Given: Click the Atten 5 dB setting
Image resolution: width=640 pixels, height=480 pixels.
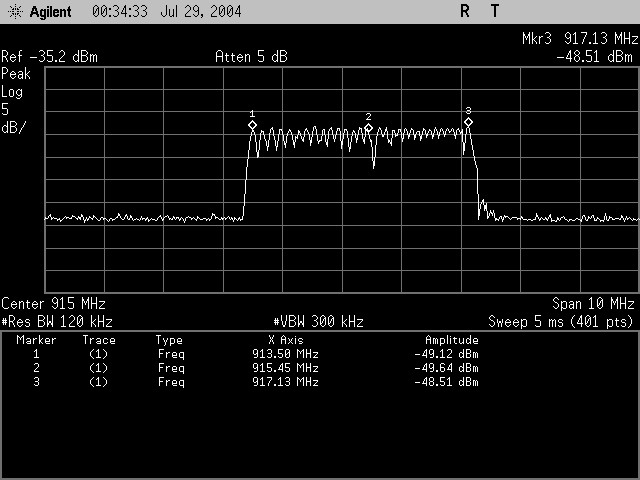Looking at the screenshot, I should [x=251, y=57].
